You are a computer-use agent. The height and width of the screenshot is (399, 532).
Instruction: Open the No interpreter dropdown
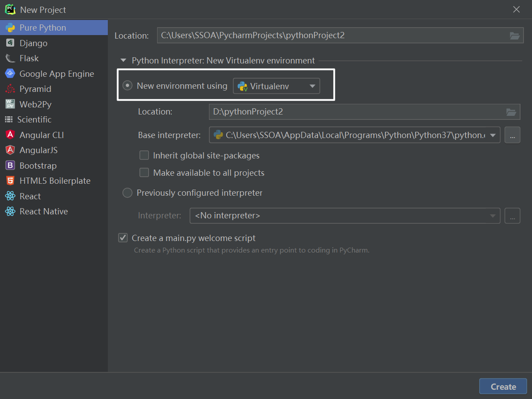point(345,216)
